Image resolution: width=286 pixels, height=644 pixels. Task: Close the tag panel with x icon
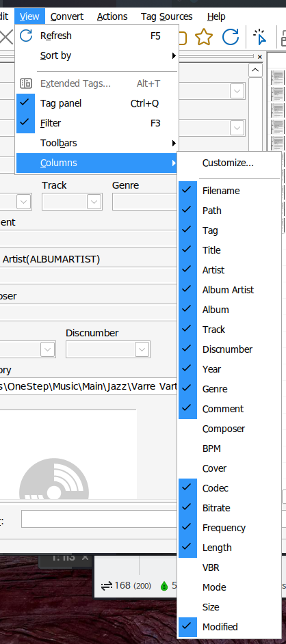[260, 57]
